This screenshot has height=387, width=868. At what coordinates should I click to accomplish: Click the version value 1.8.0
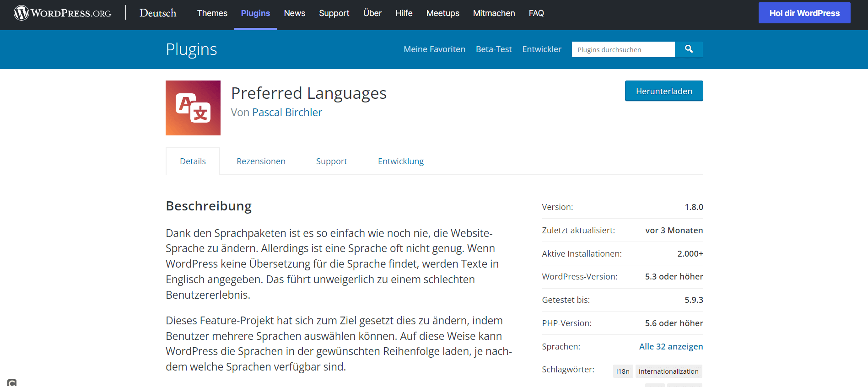tap(694, 207)
